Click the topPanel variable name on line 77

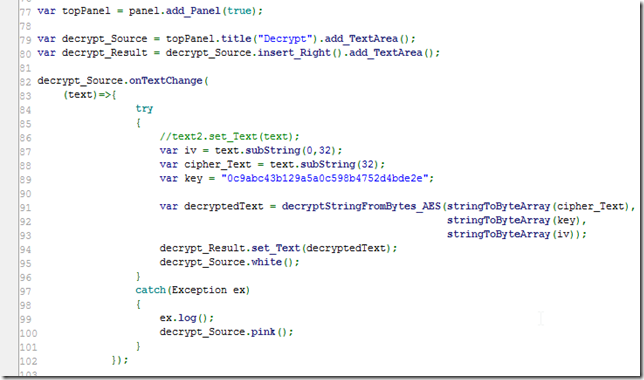[x=86, y=11]
